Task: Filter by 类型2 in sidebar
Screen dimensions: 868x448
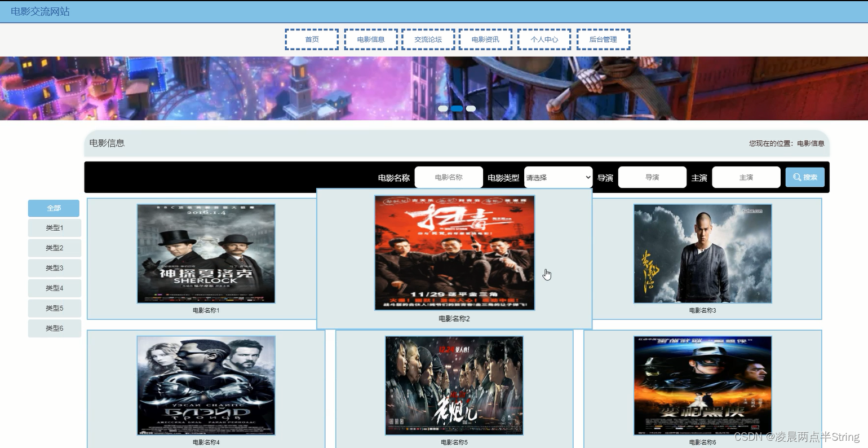Action: coord(55,248)
